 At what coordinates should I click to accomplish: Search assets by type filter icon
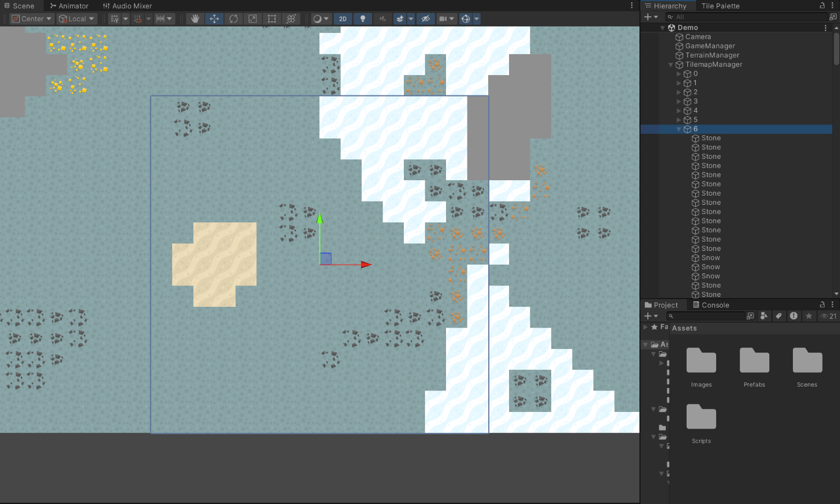[x=764, y=316]
